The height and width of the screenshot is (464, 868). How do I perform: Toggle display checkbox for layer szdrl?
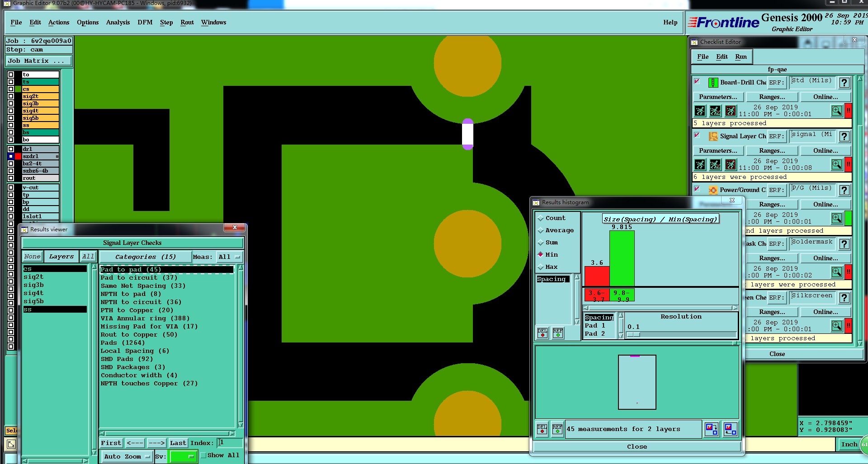11,156
